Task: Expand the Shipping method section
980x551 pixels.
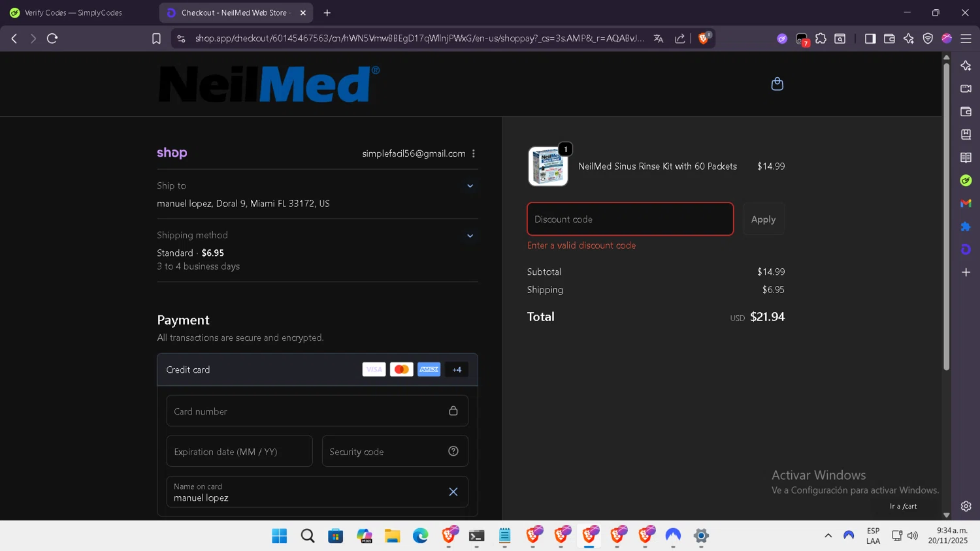Action: pyautogui.click(x=470, y=236)
